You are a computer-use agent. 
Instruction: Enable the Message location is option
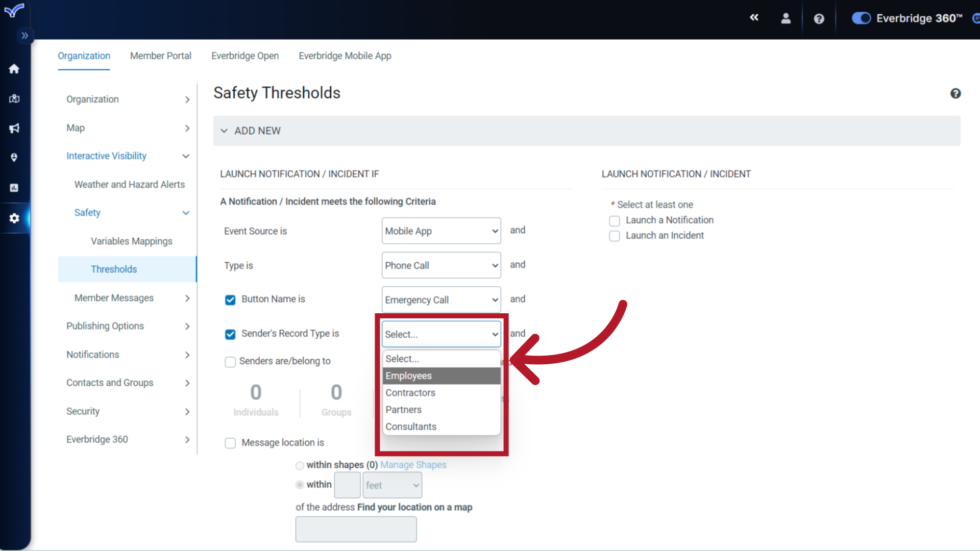point(230,443)
